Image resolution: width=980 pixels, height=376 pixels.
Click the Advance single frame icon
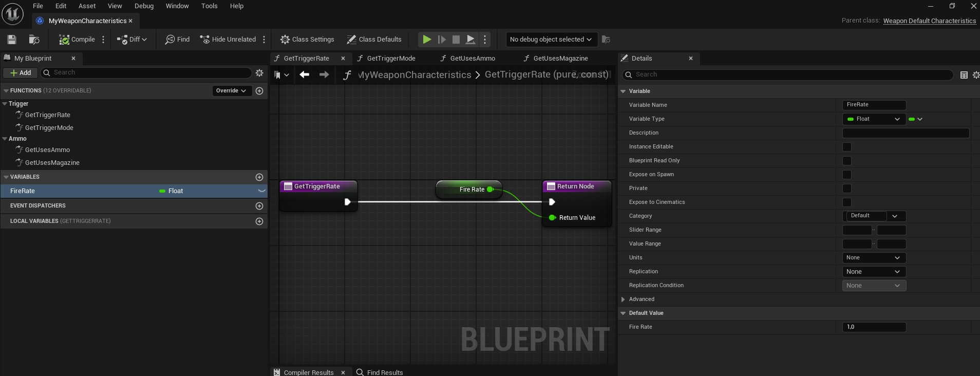(442, 40)
